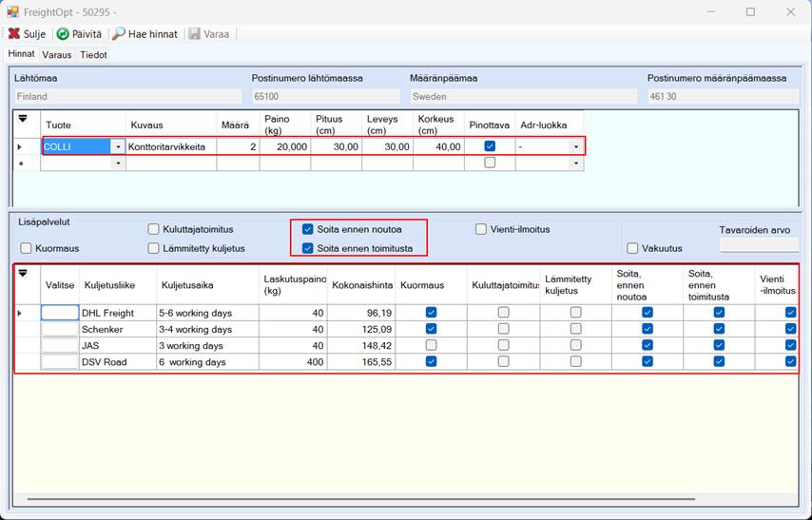812x520 pixels.
Task: Open the Varaus tab
Action: 57,54
